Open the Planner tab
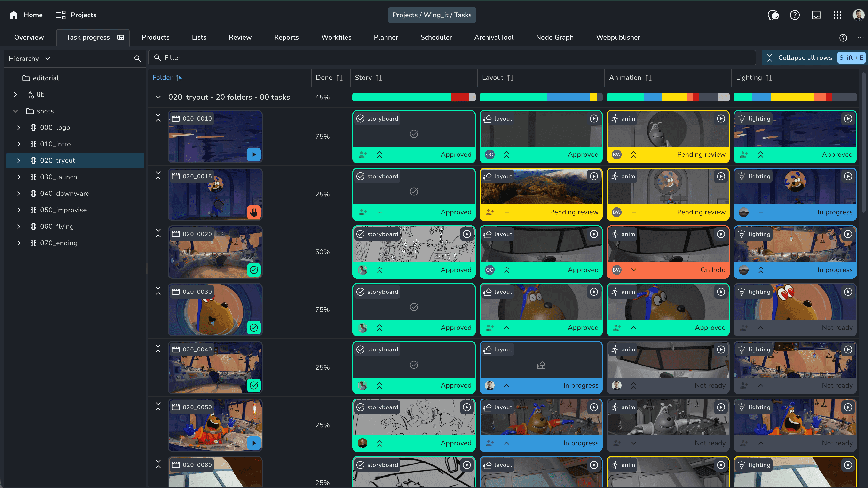This screenshot has width=868, height=488. click(386, 37)
